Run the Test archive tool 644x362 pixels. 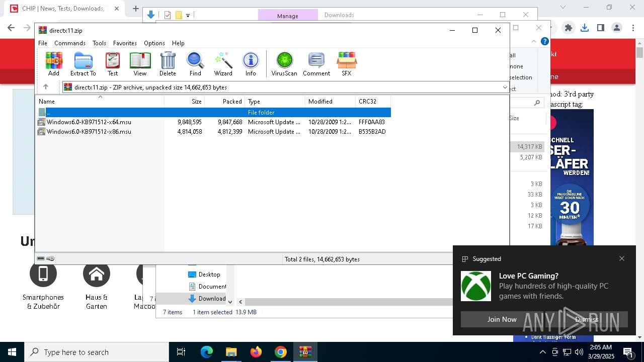[113, 64]
